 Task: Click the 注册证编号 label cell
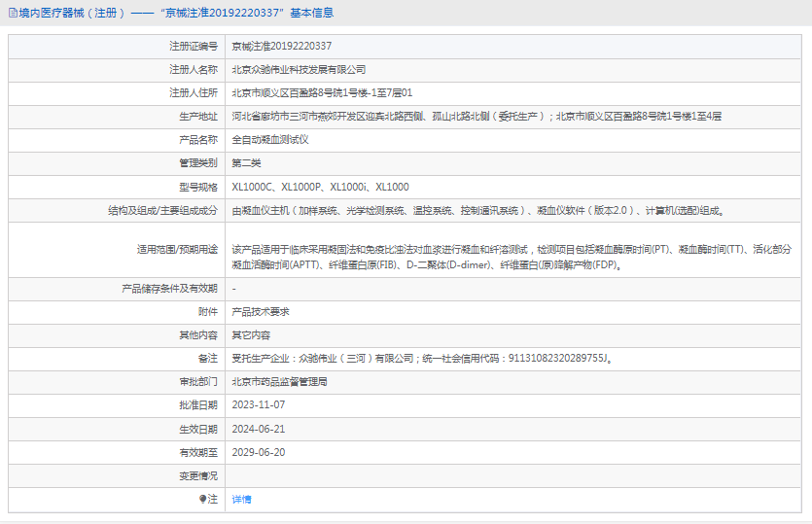coord(117,47)
